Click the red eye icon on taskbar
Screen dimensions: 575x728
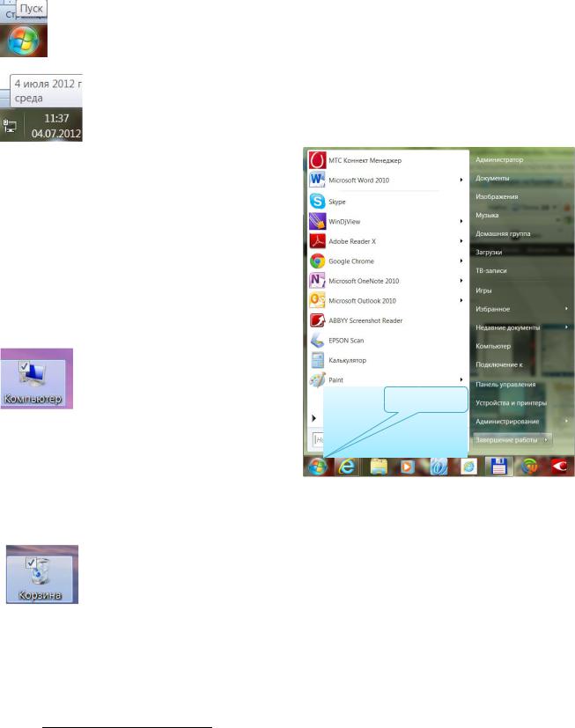coord(561,467)
